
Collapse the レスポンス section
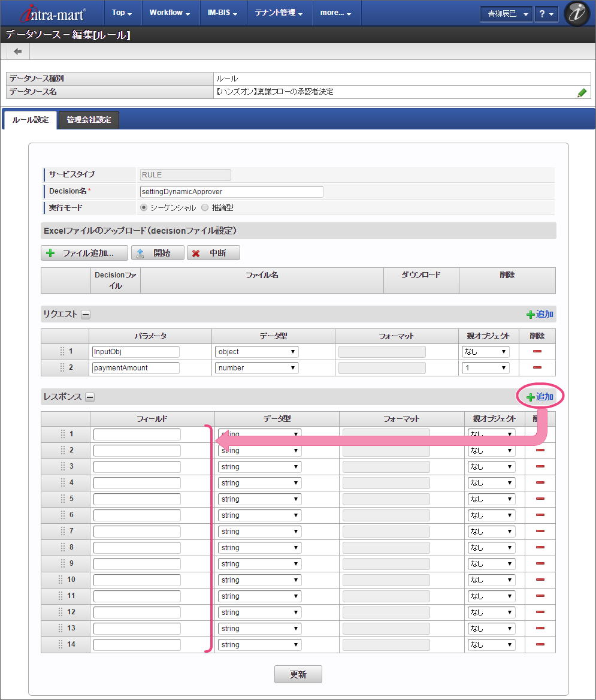89,397
